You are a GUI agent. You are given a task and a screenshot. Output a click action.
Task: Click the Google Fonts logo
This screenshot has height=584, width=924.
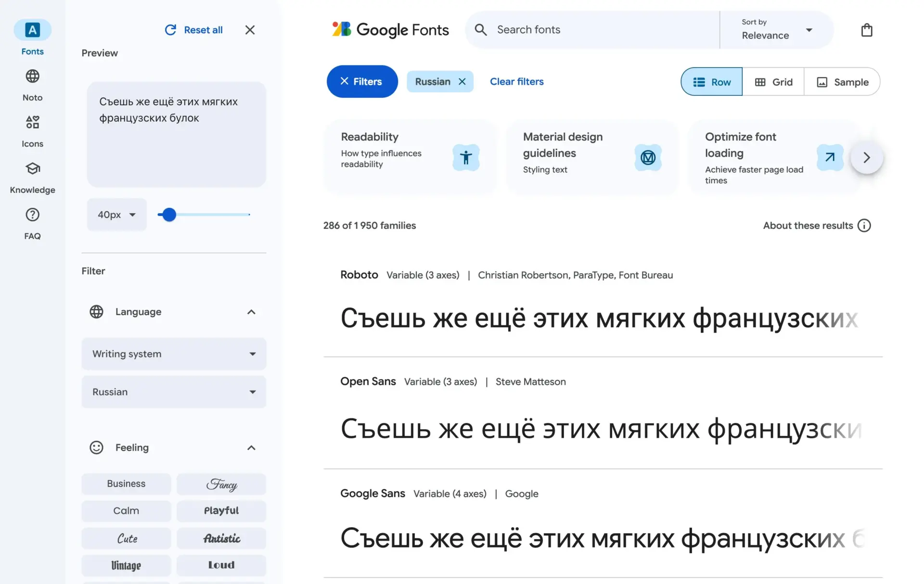[390, 30]
